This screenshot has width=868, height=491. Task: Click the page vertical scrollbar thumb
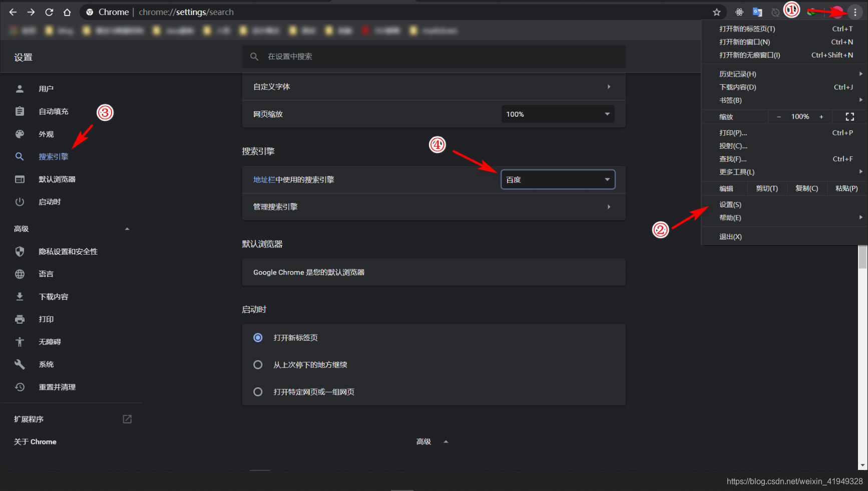click(862, 257)
